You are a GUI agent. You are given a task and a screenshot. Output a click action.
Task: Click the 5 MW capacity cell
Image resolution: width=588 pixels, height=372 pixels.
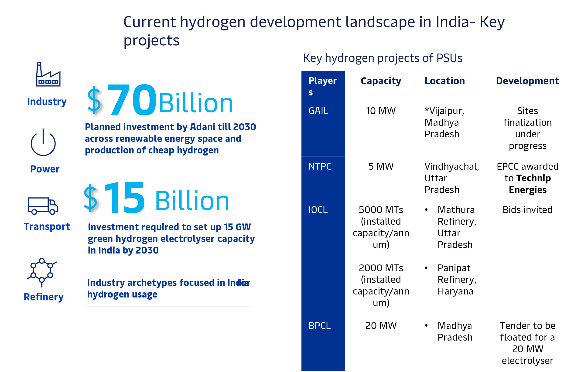pyautogui.click(x=381, y=167)
